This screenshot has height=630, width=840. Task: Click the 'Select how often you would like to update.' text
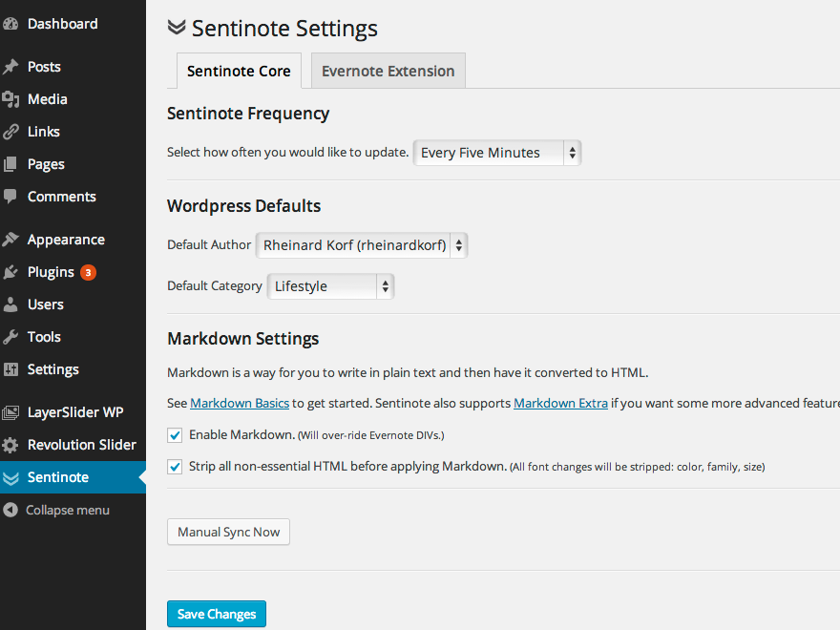[287, 153]
